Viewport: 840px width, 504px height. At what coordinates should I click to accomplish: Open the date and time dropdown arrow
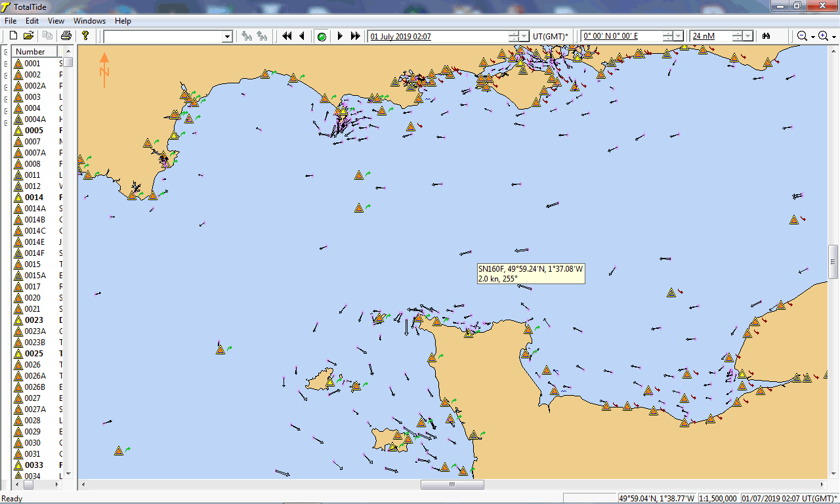click(524, 36)
